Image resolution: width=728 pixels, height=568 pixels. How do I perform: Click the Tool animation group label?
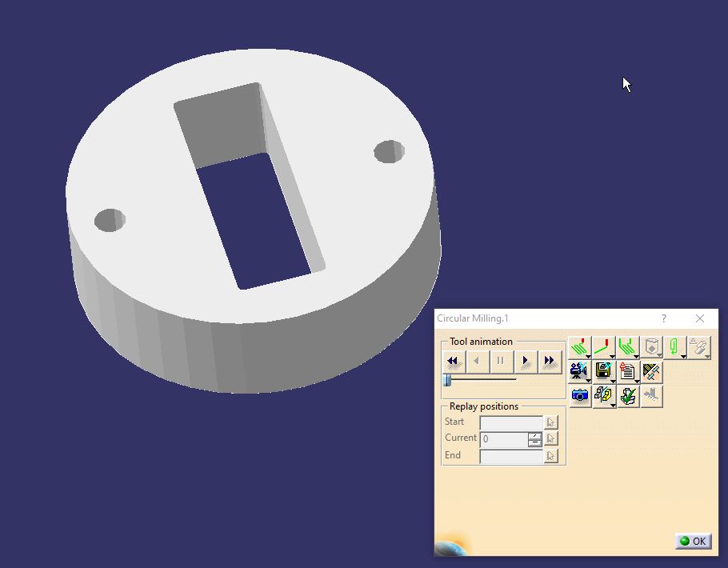point(481,342)
